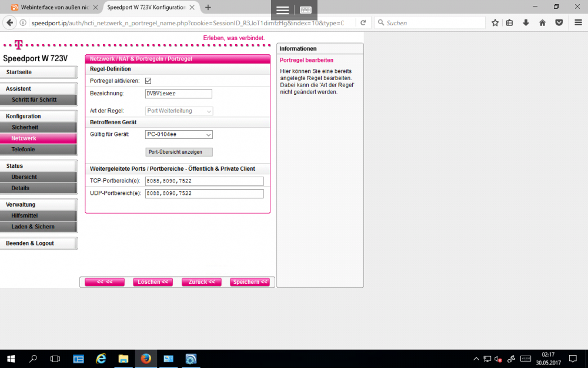Click the Zurück button
The height and width of the screenshot is (368, 588).
(201, 282)
